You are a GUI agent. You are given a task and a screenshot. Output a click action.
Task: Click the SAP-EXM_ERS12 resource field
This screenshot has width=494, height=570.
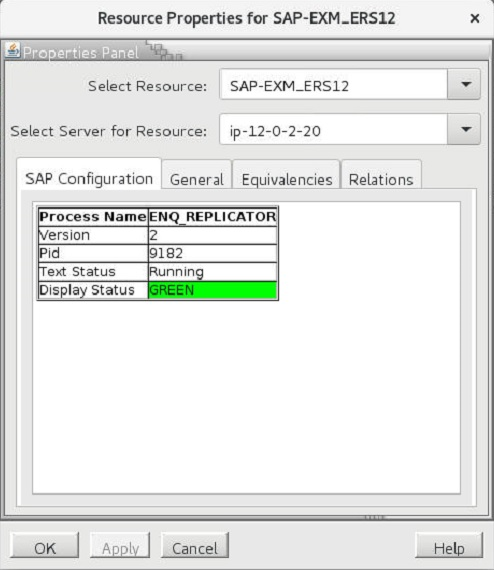(333, 84)
